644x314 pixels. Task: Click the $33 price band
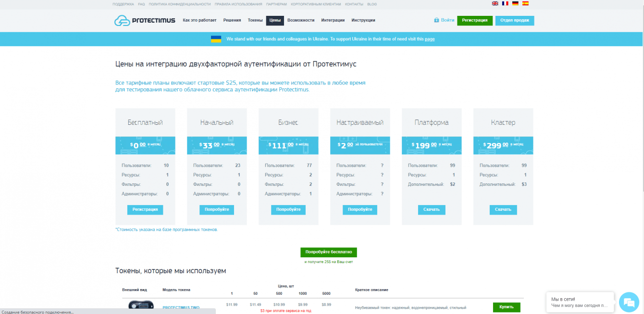point(217,145)
